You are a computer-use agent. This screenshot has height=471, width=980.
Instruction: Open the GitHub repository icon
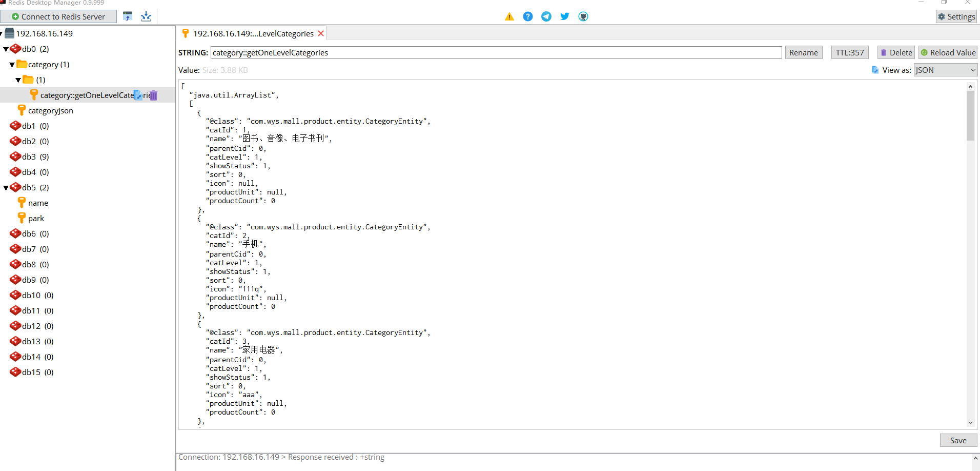pos(583,16)
